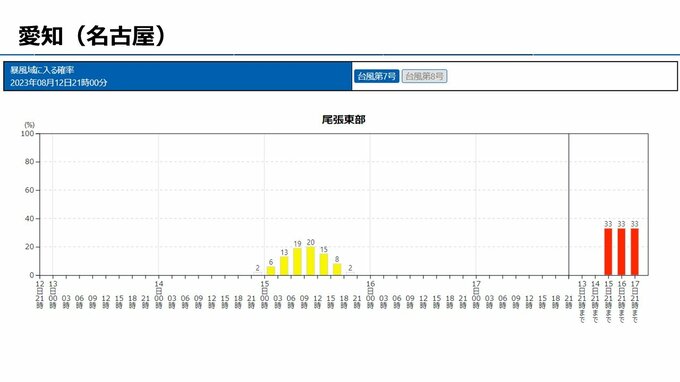Click the 17日00時 axis label

click(x=476, y=294)
